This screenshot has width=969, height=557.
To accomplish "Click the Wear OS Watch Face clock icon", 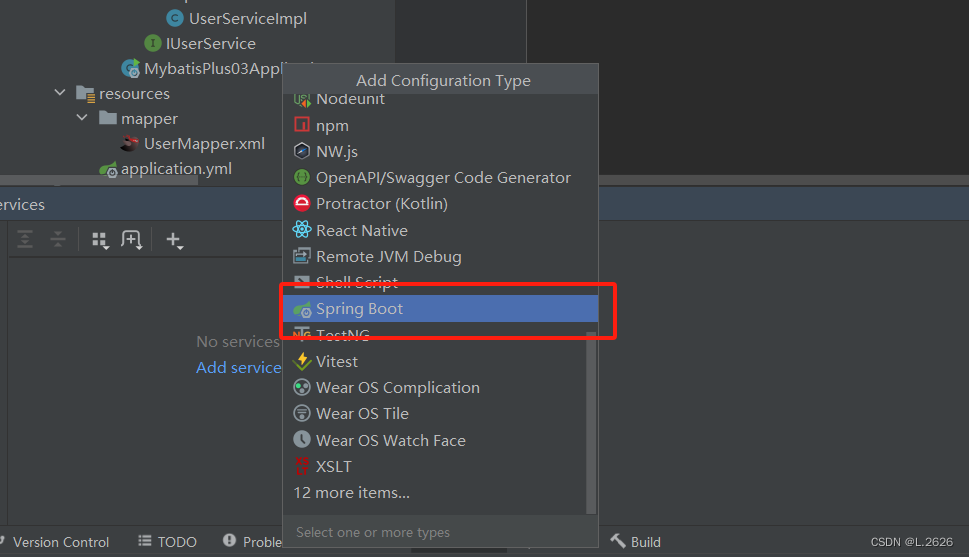I will tap(302, 439).
